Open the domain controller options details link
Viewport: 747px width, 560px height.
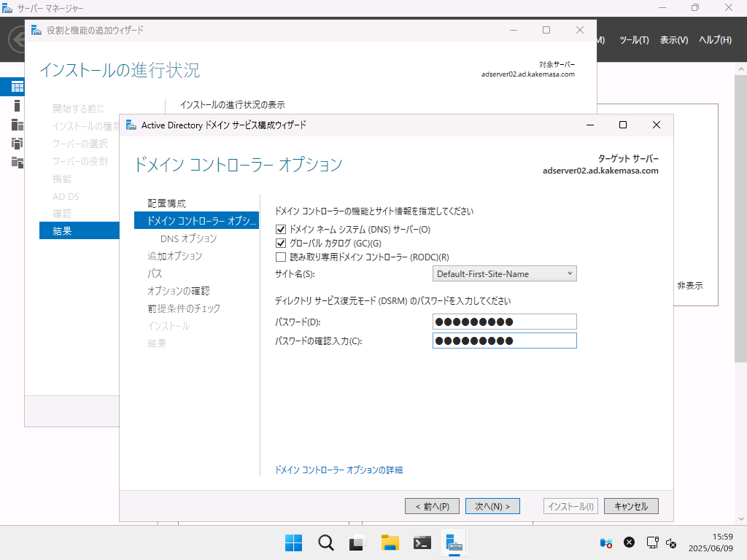point(338,470)
